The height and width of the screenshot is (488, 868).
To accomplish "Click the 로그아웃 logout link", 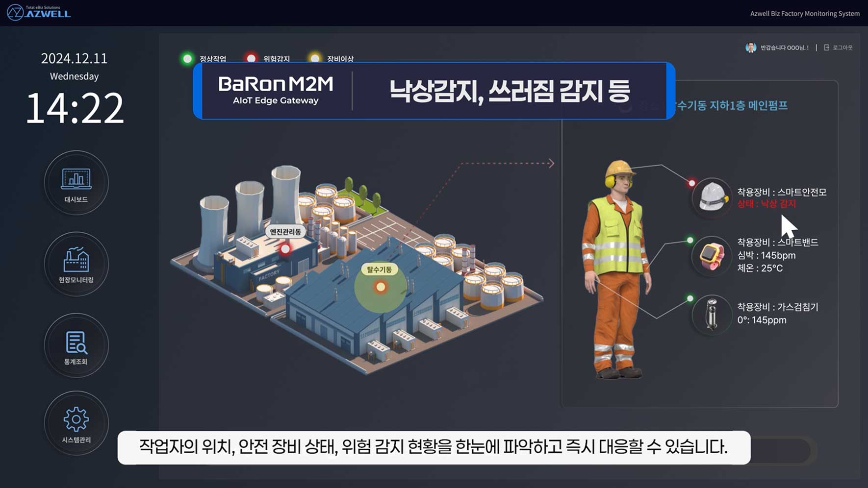I will [x=839, y=48].
